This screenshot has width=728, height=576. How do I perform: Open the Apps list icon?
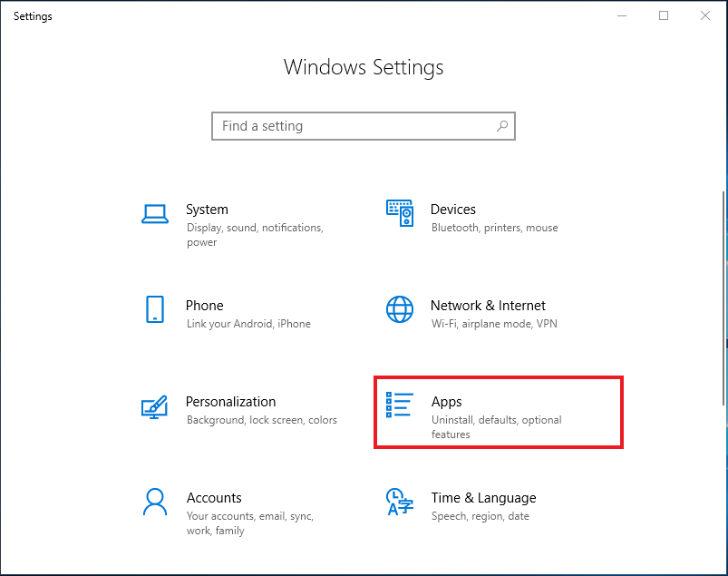399,405
